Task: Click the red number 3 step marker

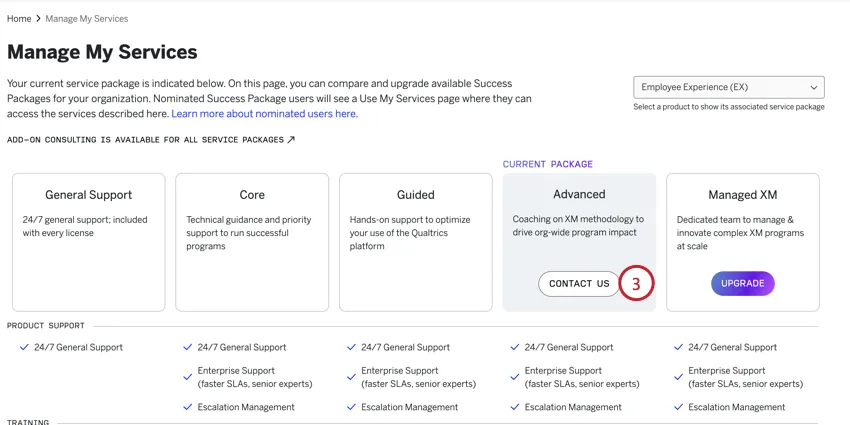Action: (x=637, y=283)
